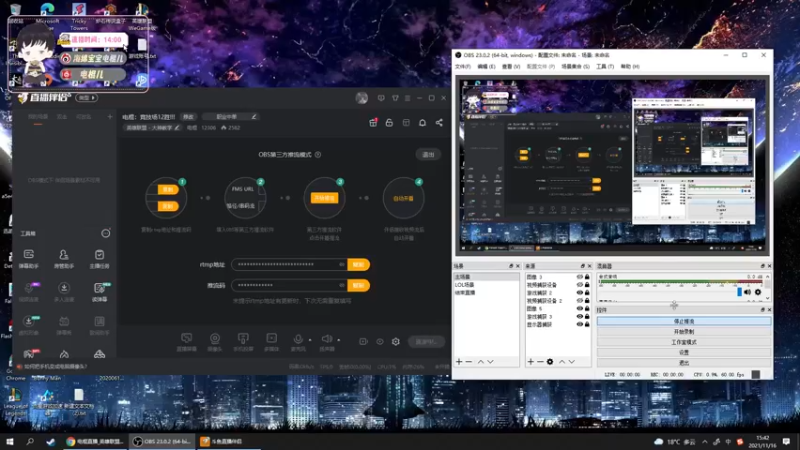Toggle visibility of the 显示器捕获 source

[x=580, y=324]
